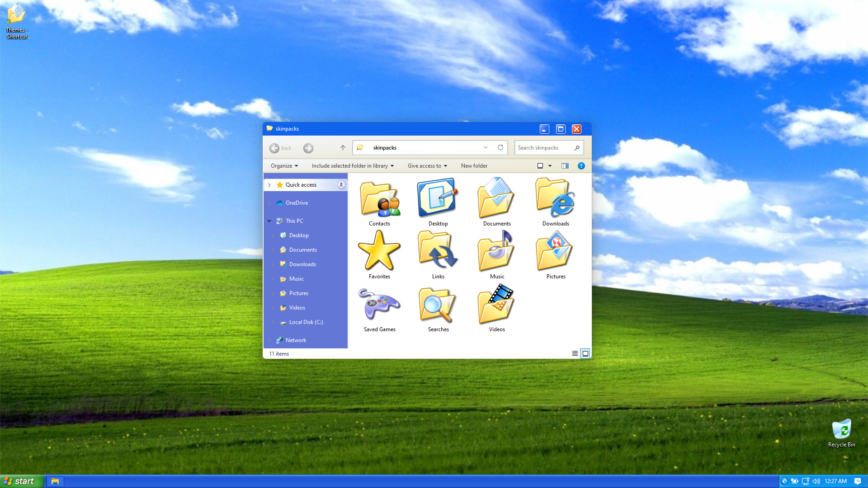Expand the Network tree entry
Image resolution: width=868 pixels, height=488 pixels.
tap(270, 340)
